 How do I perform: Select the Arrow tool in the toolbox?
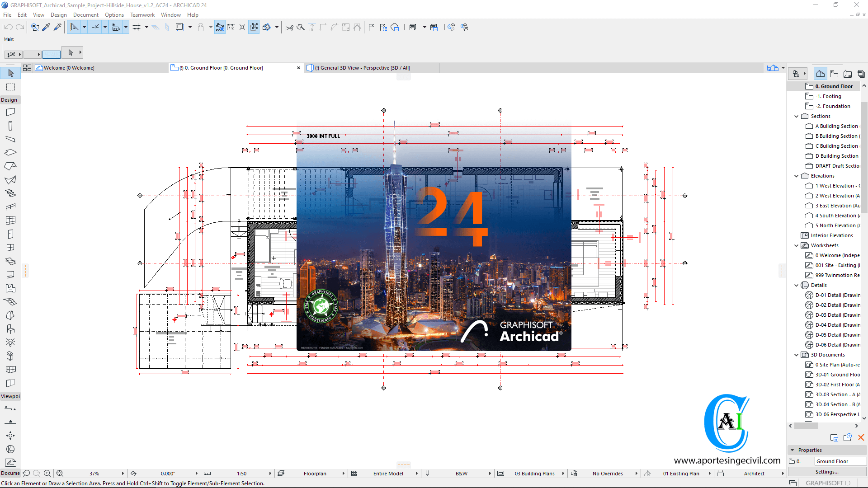point(11,73)
